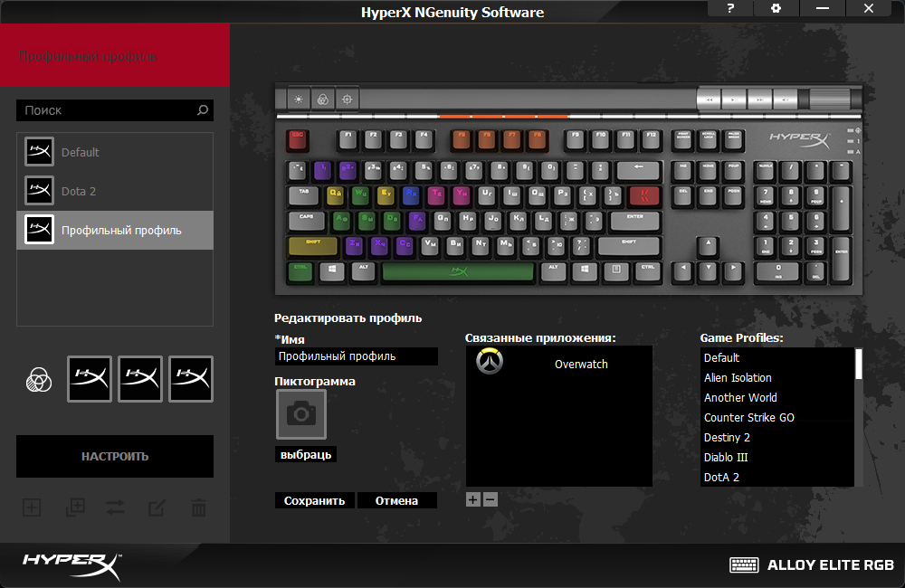Select the third onboard profile slot

coord(191,378)
